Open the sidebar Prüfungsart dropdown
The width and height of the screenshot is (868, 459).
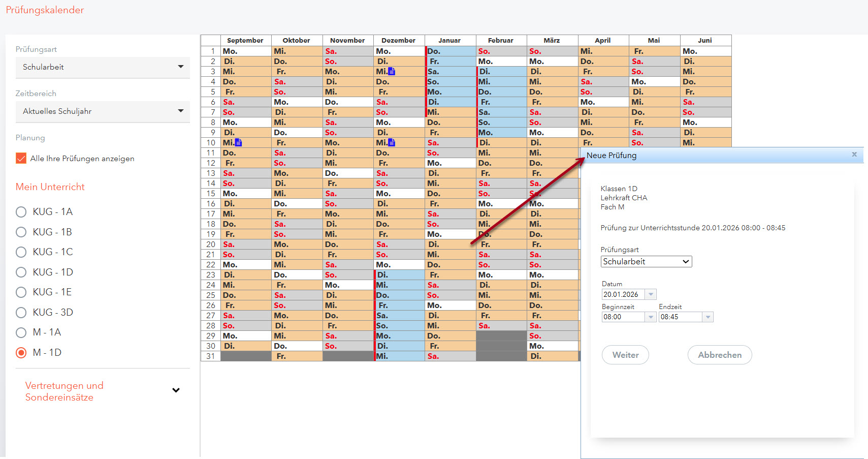pos(103,67)
